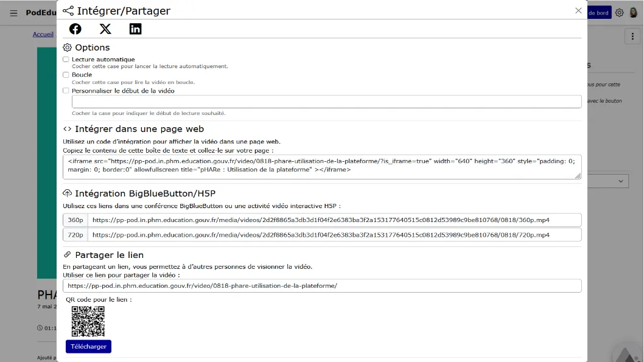Open user avatar profile menu
Screen dimensions: 644x362
pyautogui.click(x=633, y=12)
